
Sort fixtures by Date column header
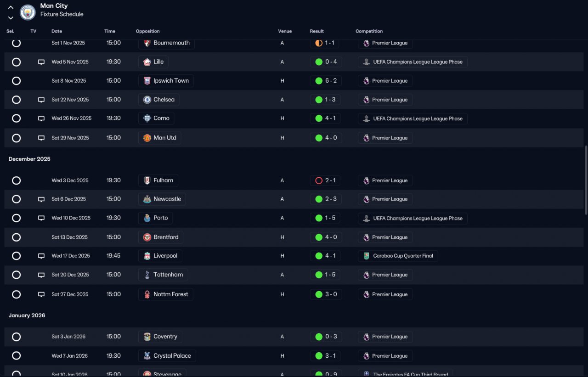pos(57,31)
